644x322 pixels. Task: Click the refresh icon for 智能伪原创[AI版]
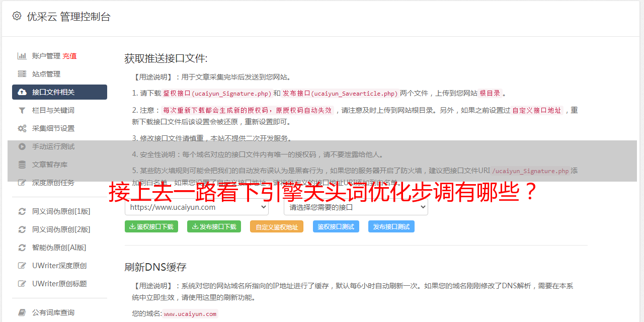tap(22, 248)
